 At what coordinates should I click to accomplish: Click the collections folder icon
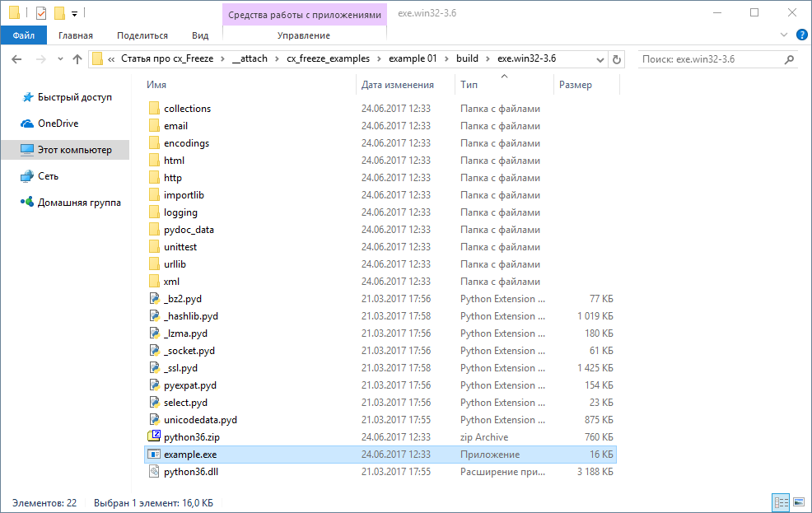[154, 108]
